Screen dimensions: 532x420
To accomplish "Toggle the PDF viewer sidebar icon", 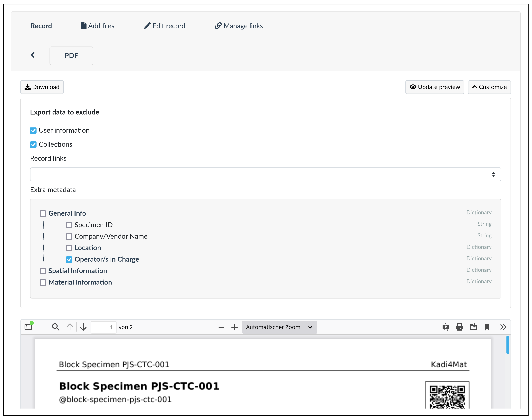I will pyautogui.click(x=28, y=327).
